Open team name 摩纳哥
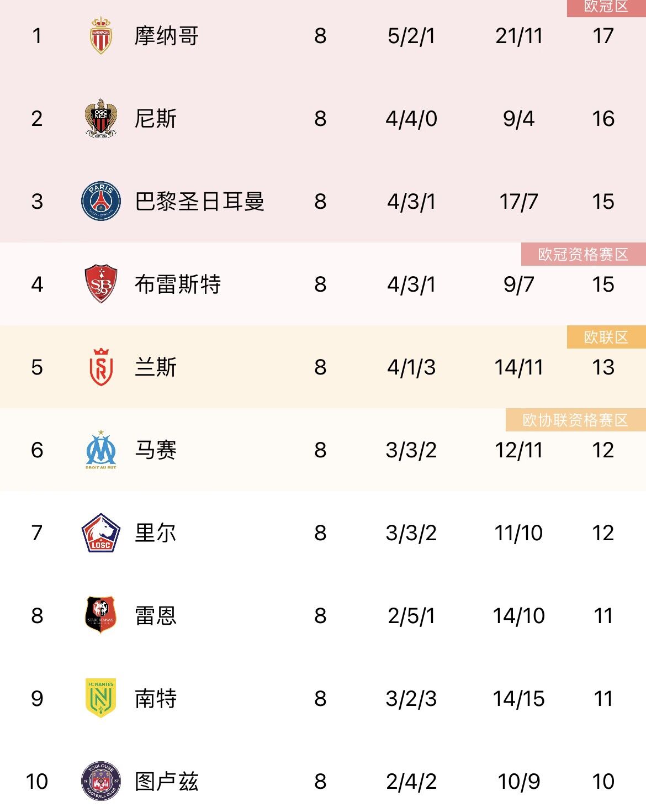The width and height of the screenshot is (646, 812). pos(167,36)
